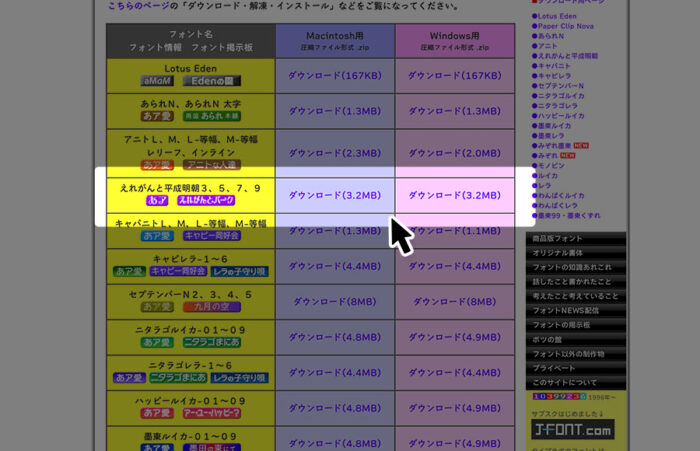The height and width of the screenshot is (451, 700).
Task: Open the こちらのページ link at top
Action: coord(144,7)
